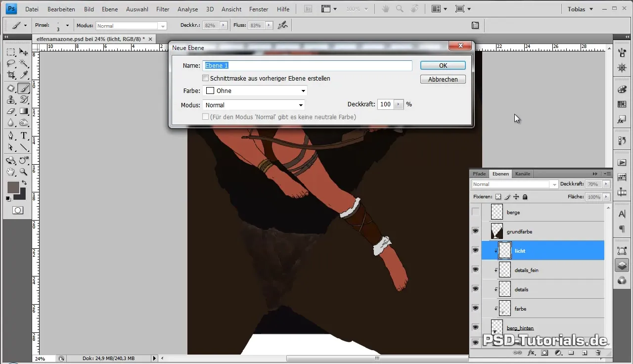Select the Rectangular Marquee tool
Image resolution: width=633 pixels, height=364 pixels.
click(11, 52)
